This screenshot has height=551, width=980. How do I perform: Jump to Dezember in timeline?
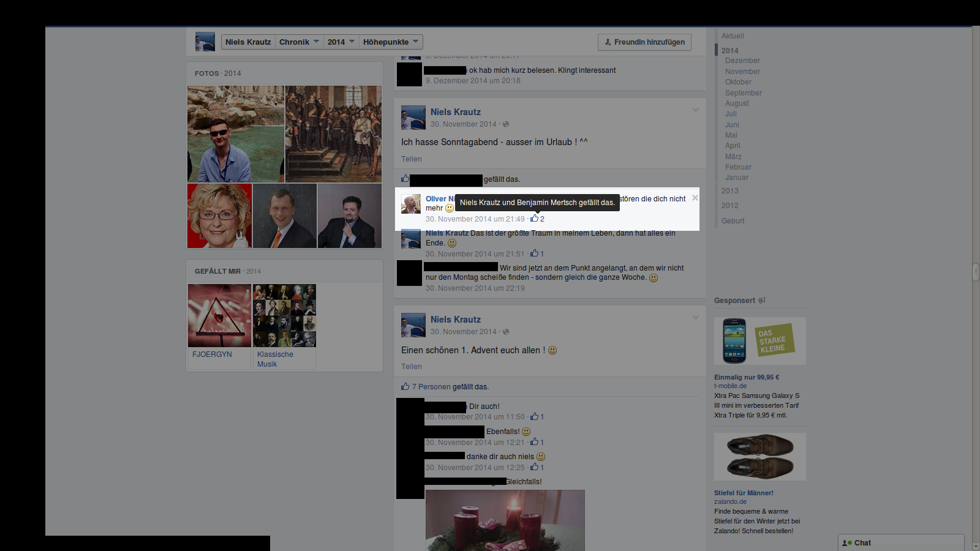click(742, 61)
